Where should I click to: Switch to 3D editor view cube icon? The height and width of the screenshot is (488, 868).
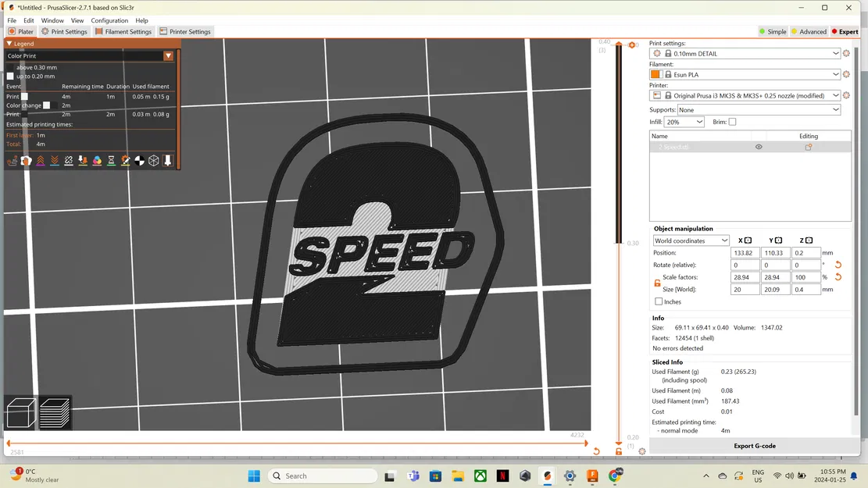click(x=21, y=413)
